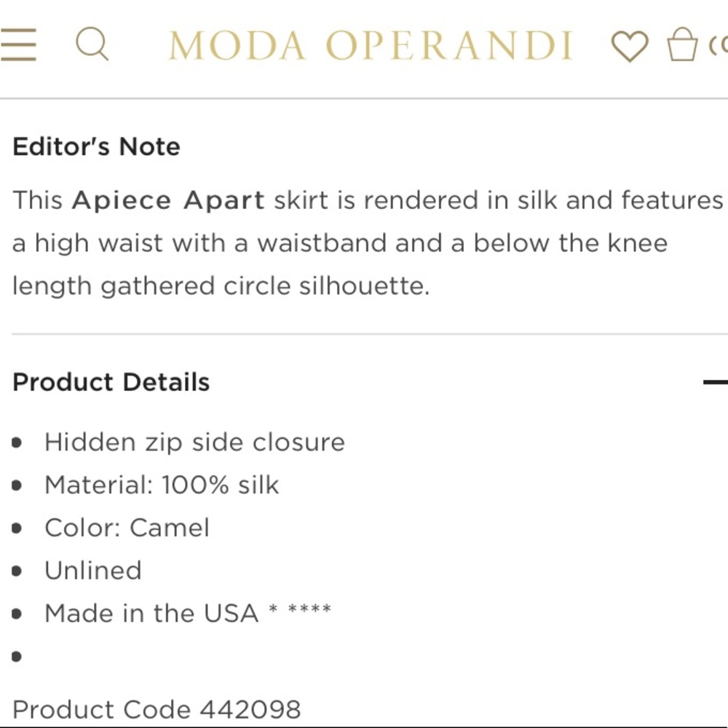Open the Apiece Apart brand link
The width and height of the screenshot is (728, 728).
(168, 200)
